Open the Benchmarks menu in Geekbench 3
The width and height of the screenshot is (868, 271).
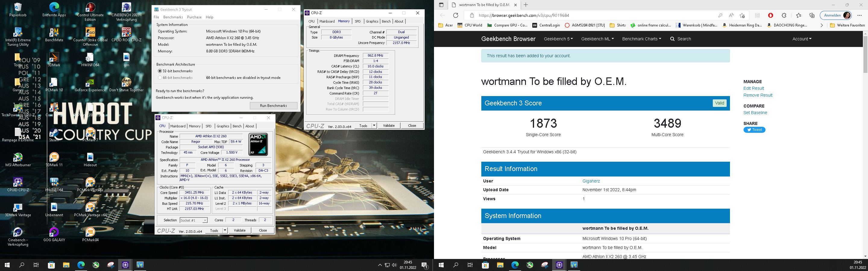click(173, 17)
